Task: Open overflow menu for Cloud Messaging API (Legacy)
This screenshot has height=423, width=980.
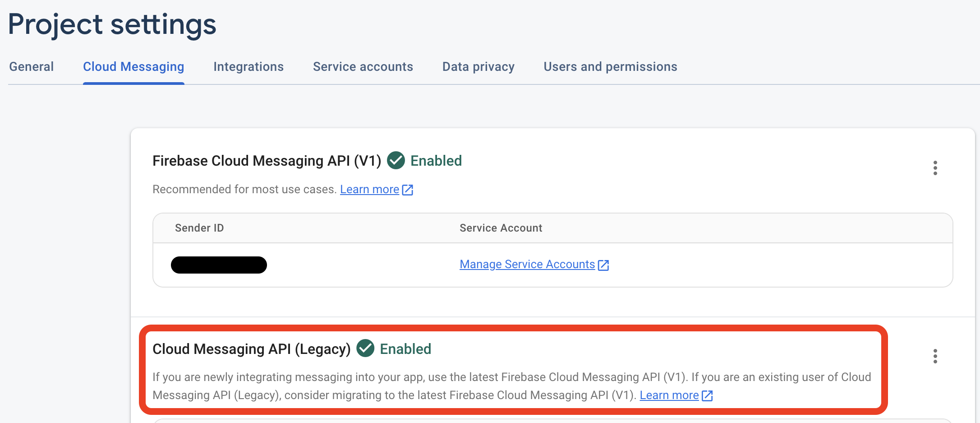Action: point(935,356)
